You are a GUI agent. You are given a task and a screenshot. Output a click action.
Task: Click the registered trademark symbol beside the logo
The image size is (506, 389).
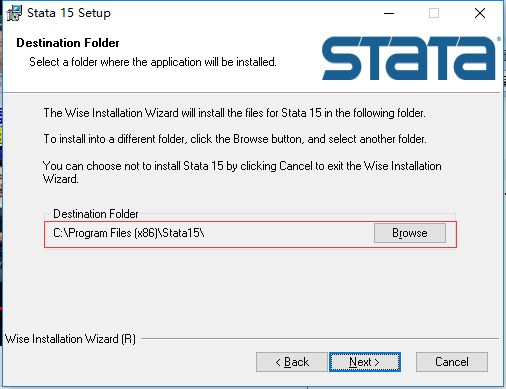tap(499, 39)
